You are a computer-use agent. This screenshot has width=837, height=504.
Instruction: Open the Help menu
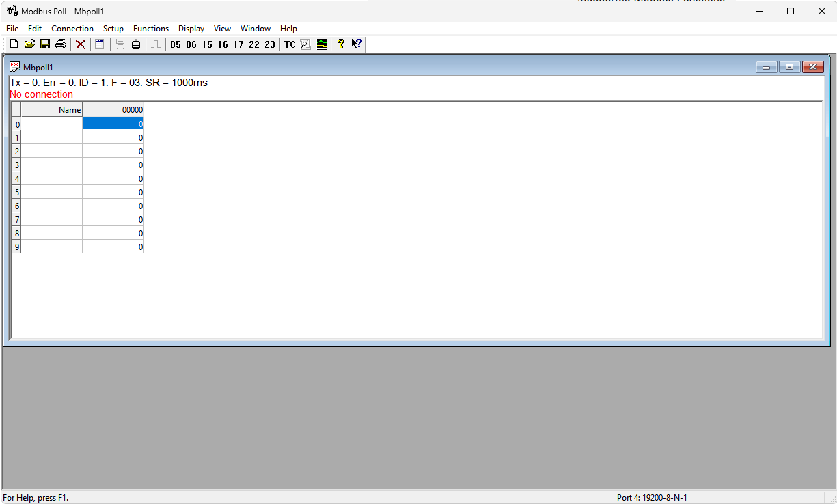(289, 29)
